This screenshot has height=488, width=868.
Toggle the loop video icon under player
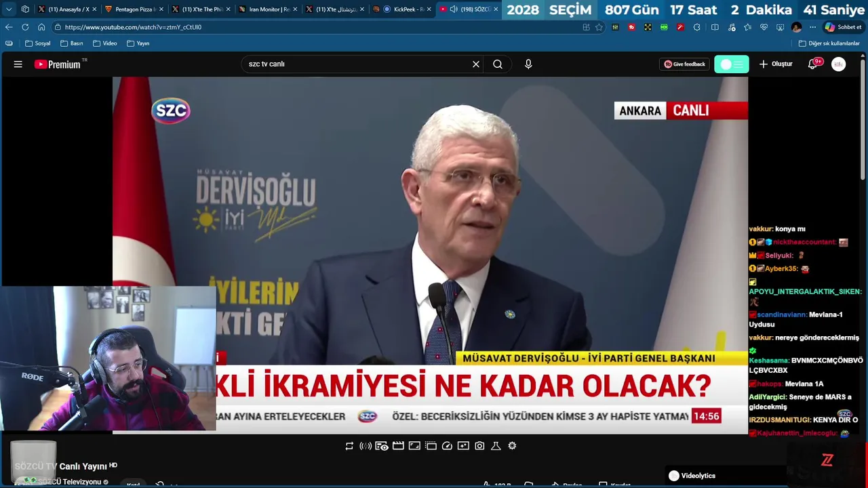pyautogui.click(x=349, y=446)
